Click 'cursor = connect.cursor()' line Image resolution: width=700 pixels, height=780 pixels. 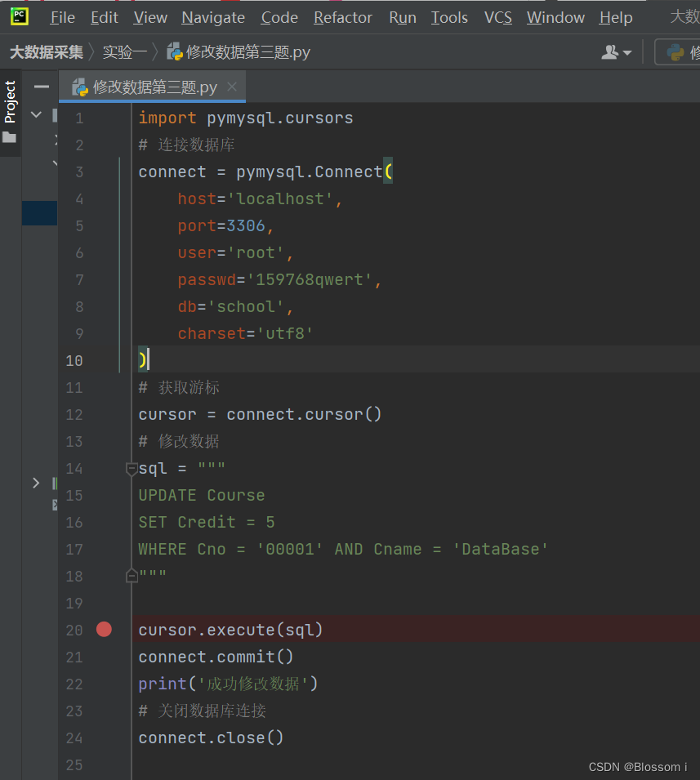tap(260, 414)
